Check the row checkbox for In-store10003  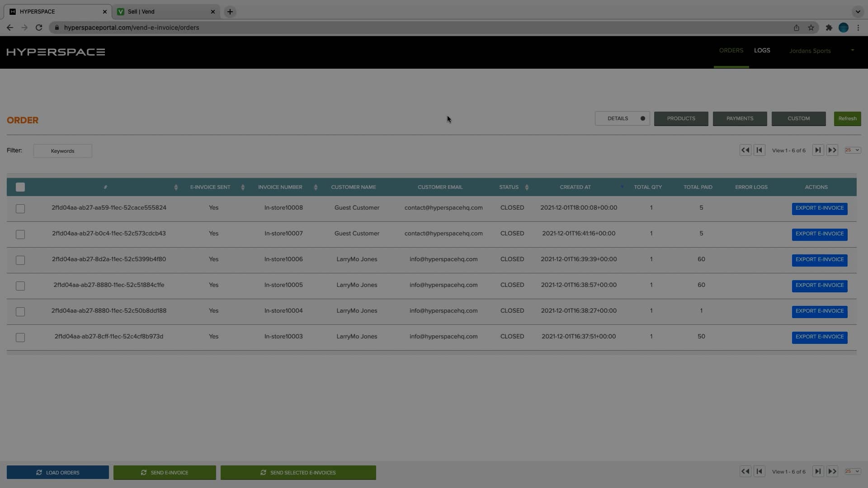tap(20, 338)
